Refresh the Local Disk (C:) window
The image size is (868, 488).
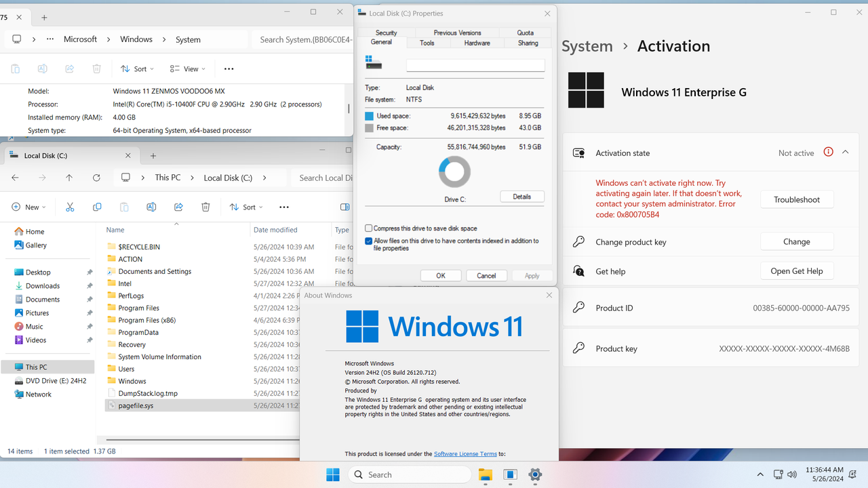click(96, 178)
